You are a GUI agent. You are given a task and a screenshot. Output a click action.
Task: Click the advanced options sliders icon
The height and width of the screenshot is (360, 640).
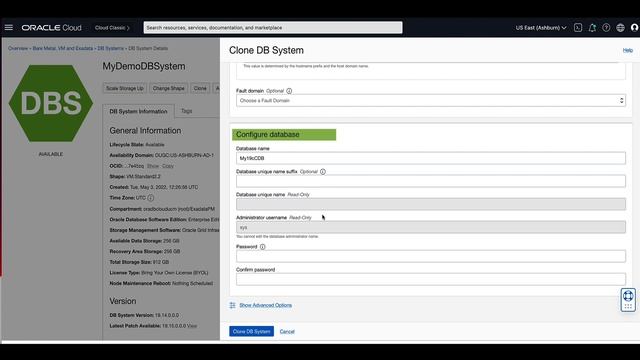click(232, 305)
